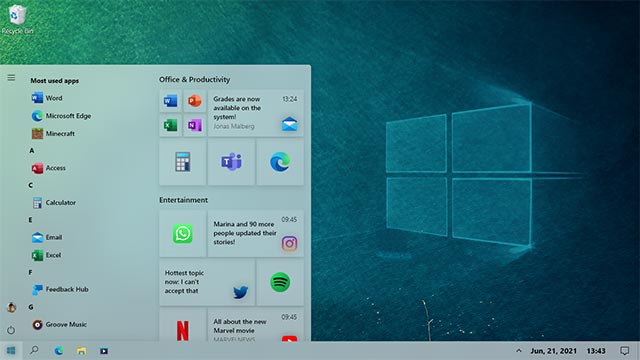Open the Marvel movie news tile
640x360 pixels.
click(256, 325)
